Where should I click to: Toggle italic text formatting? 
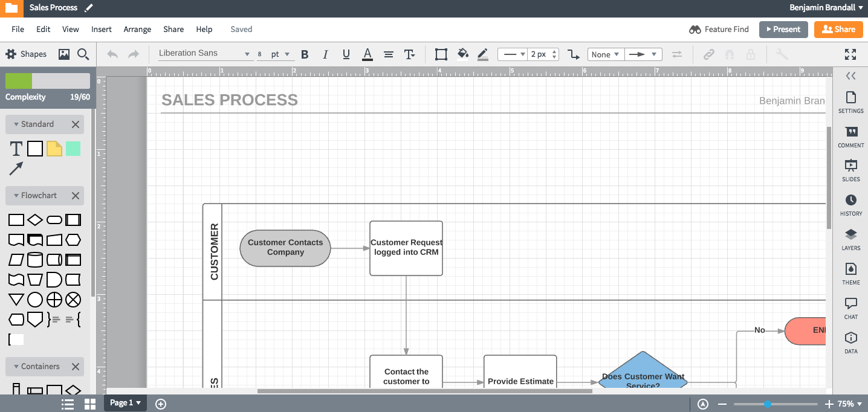[325, 54]
